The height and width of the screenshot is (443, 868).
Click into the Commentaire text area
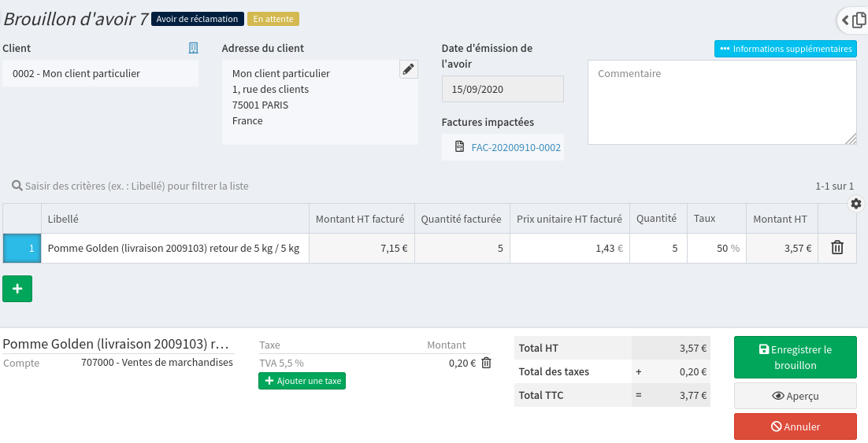point(721,102)
